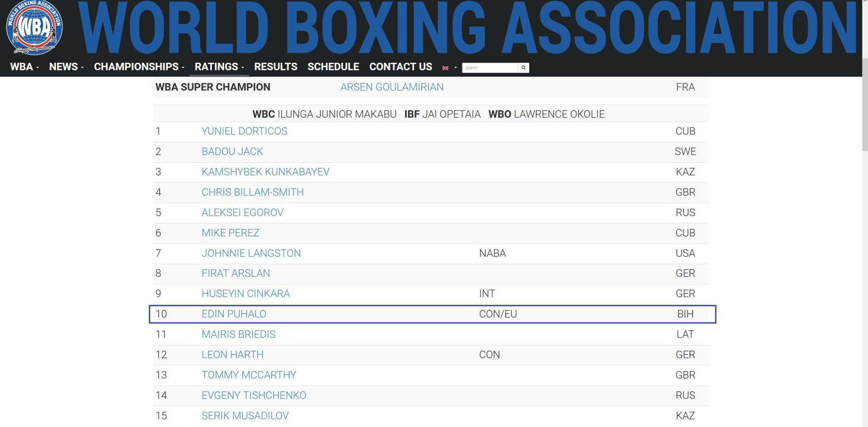
Task: Expand the WBA menu
Action: click(24, 67)
